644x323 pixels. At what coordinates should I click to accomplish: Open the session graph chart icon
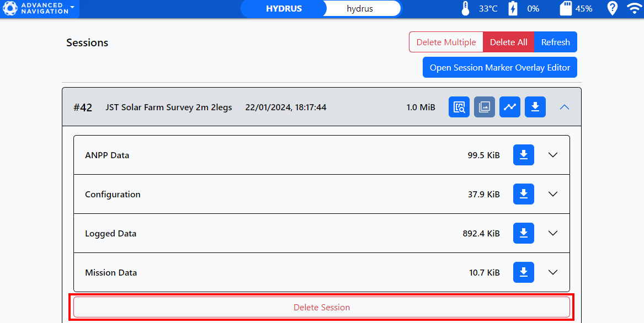tap(510, 107)
